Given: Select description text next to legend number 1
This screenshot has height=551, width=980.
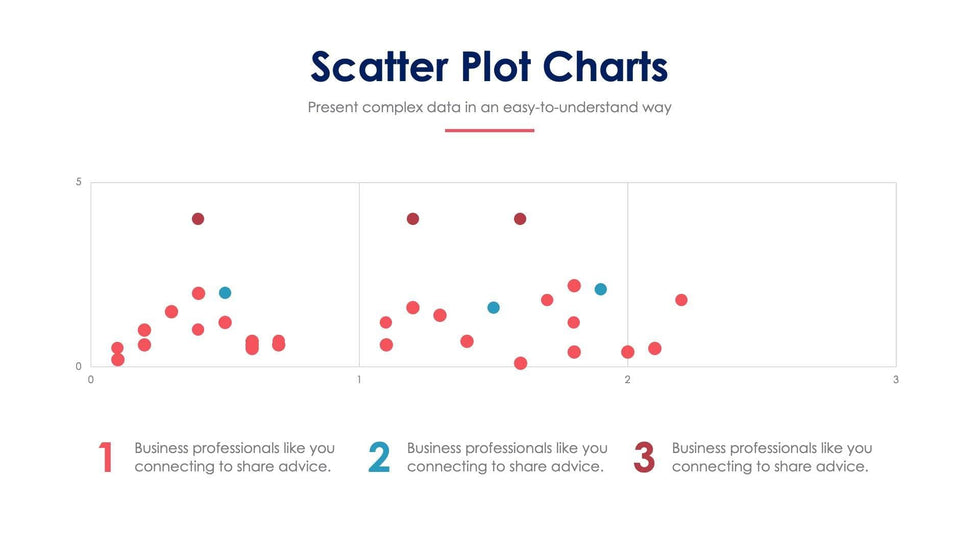Looking at the screenshot, I should click(234, 457).
